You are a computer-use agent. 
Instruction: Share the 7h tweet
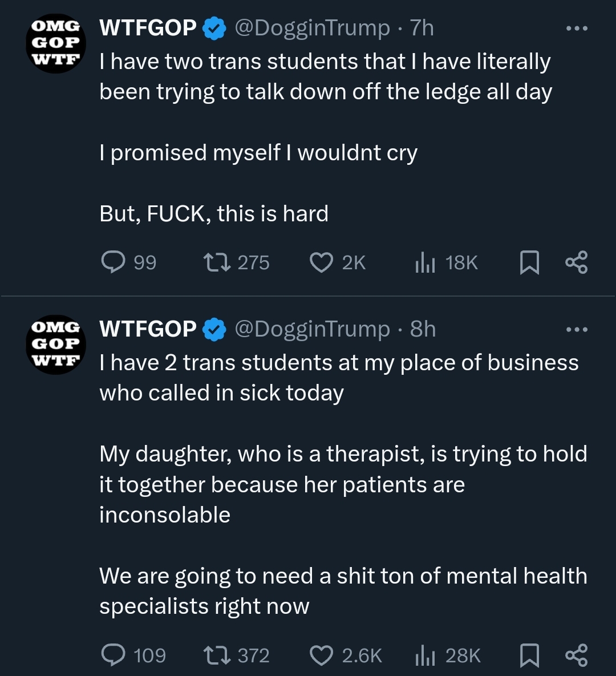coord(576,262)
